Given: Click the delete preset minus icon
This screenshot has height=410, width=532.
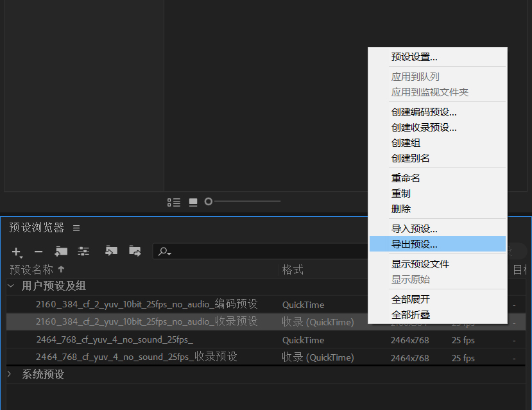Looking at the screenshot, I should pyautogui.click(x=39, y=252).
